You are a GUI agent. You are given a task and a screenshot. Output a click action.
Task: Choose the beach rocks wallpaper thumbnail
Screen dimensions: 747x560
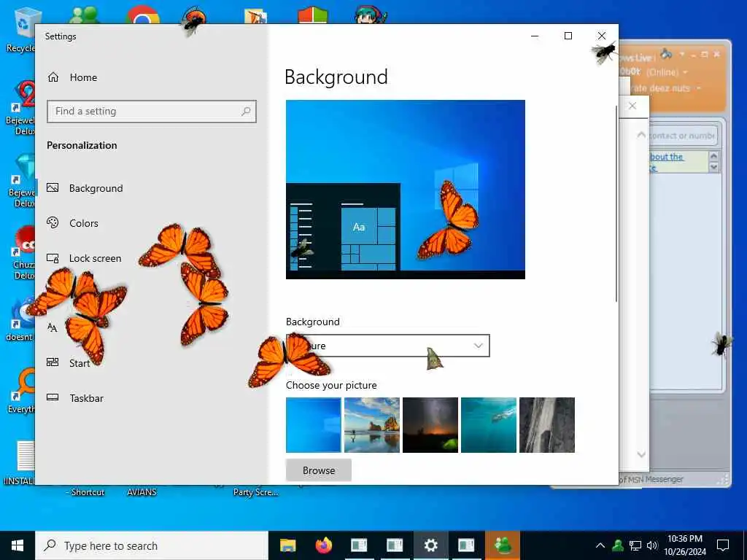[x=371, y=425]
